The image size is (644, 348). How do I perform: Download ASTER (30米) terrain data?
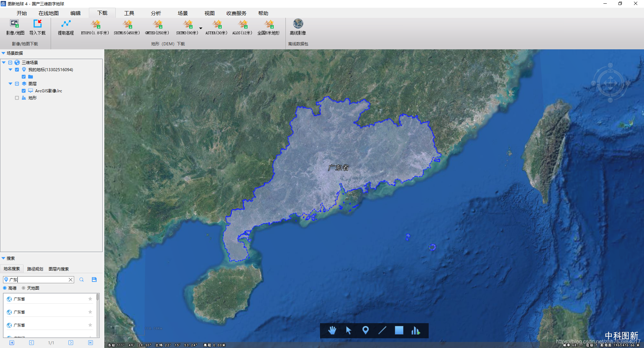tap(216, 27)
